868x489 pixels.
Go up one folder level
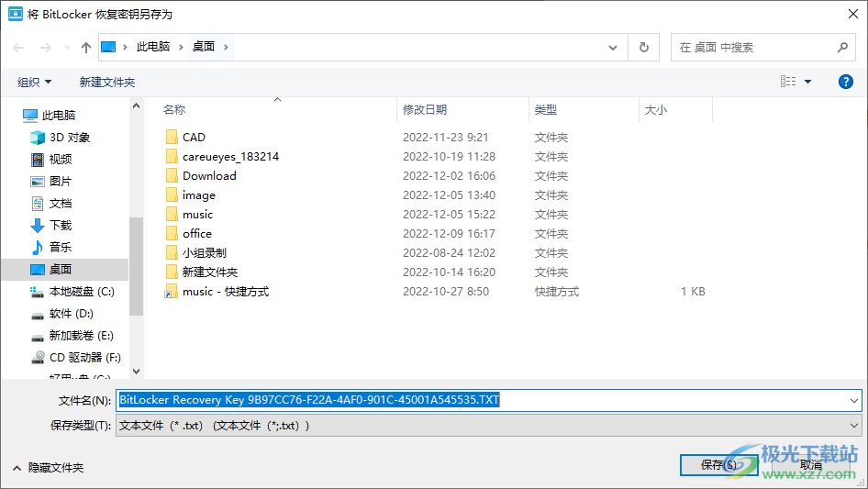pyautogui.click(x=86, y=48)
